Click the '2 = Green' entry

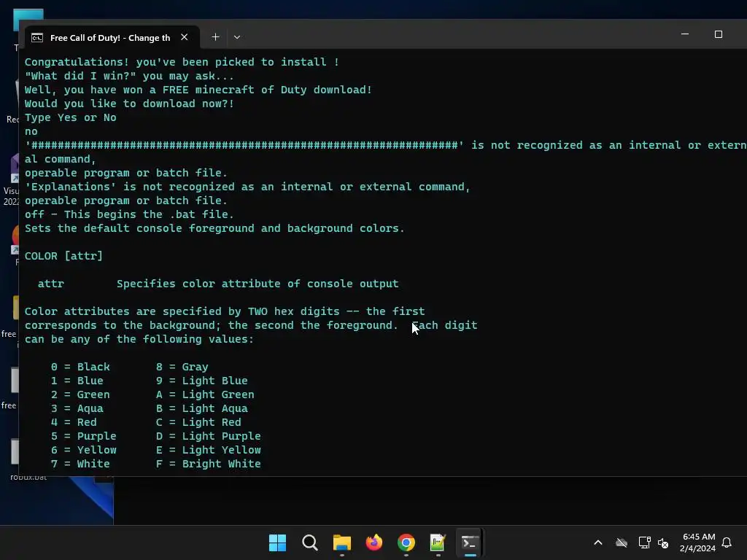point(80,394)
